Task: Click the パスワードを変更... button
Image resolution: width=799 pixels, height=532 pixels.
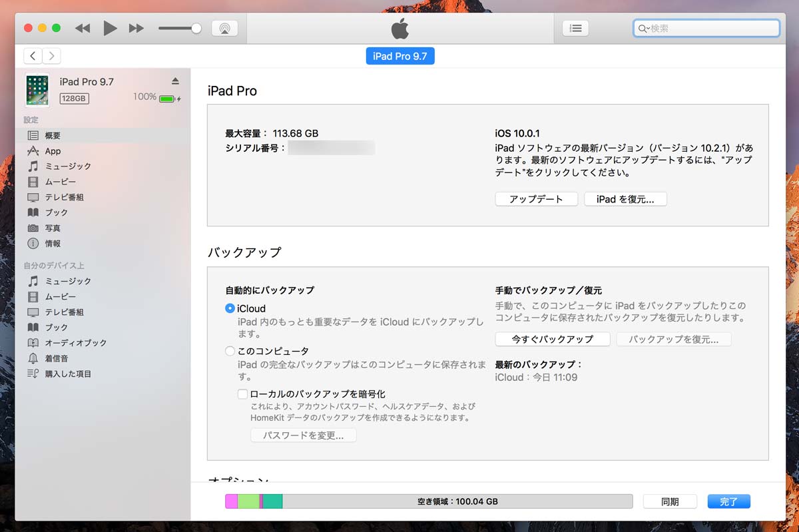Action: [x=304, y=435]
